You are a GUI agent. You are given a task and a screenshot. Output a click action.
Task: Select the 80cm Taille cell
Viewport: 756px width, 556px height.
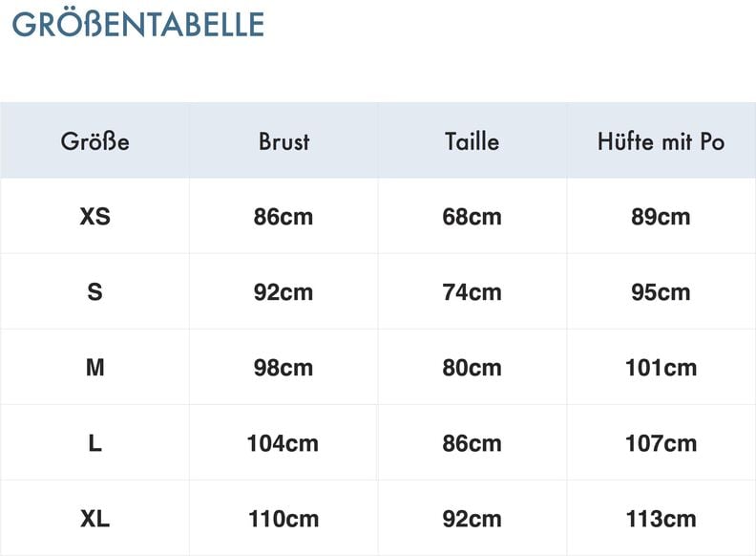[x=472, y=368]
